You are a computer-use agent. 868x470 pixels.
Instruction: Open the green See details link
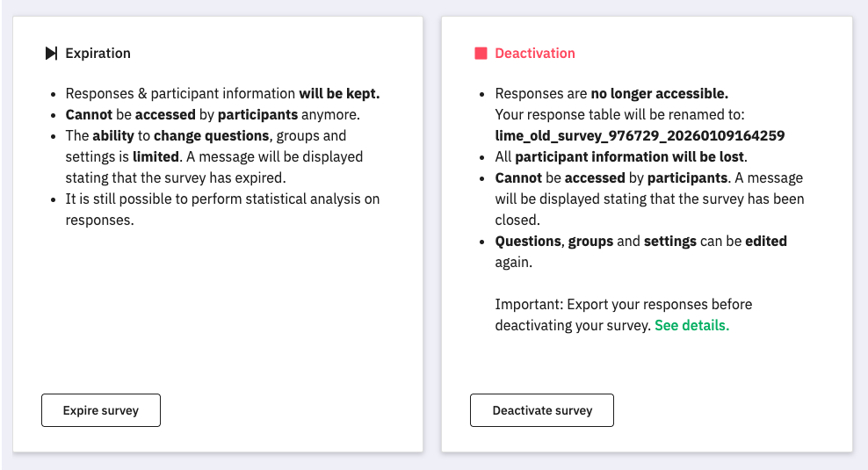(691, 325)
